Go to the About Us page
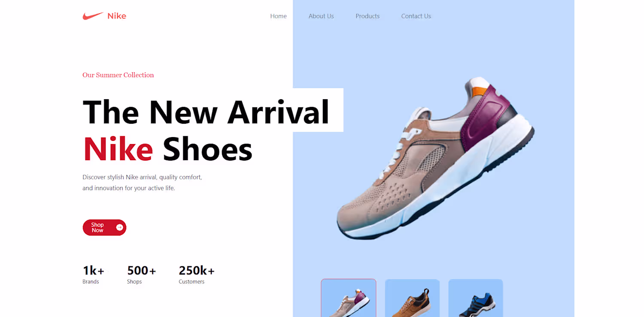The image size is (644, 317). pos(321,16)
